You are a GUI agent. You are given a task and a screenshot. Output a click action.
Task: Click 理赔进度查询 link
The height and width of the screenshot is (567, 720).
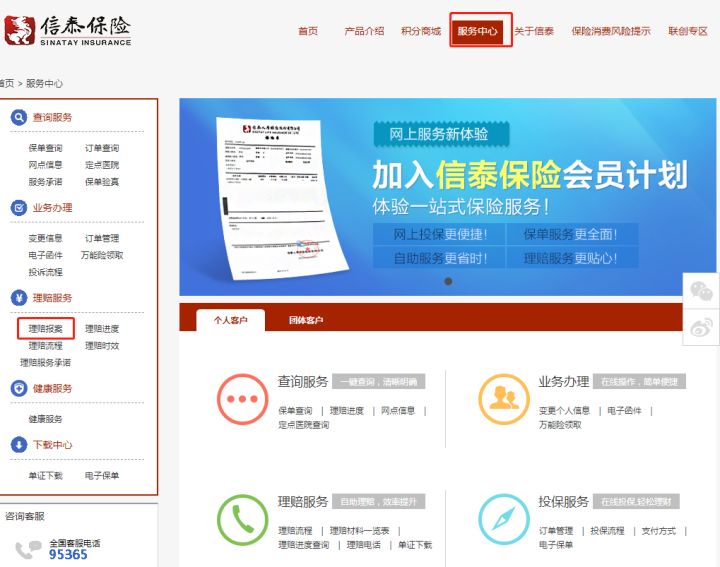pyautogui.click(x=304, y=545)
